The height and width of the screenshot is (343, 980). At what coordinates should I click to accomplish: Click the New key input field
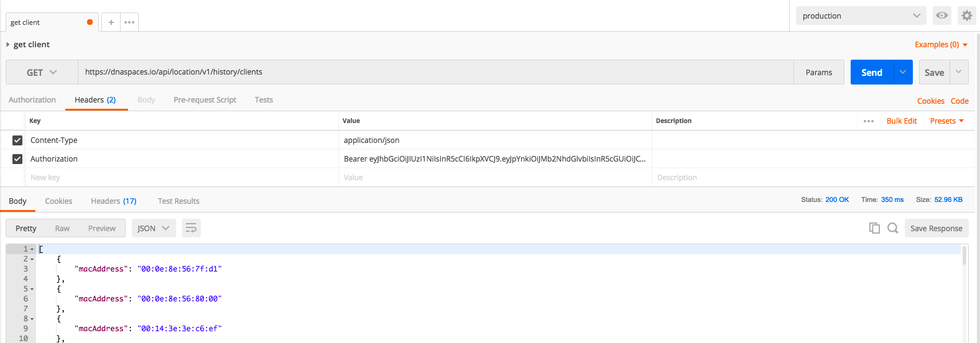[x=183, y=178]
